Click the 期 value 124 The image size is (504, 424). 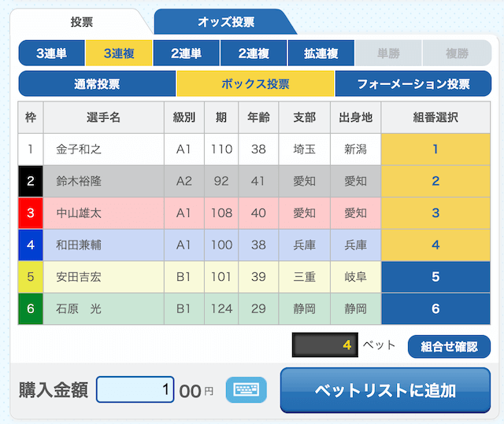click(221, 309)
